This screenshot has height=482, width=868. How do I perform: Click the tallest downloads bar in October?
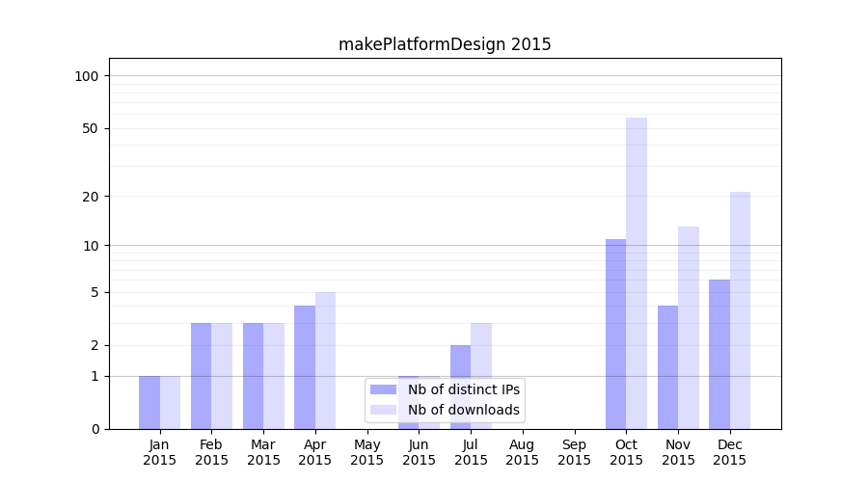[637, 273]
